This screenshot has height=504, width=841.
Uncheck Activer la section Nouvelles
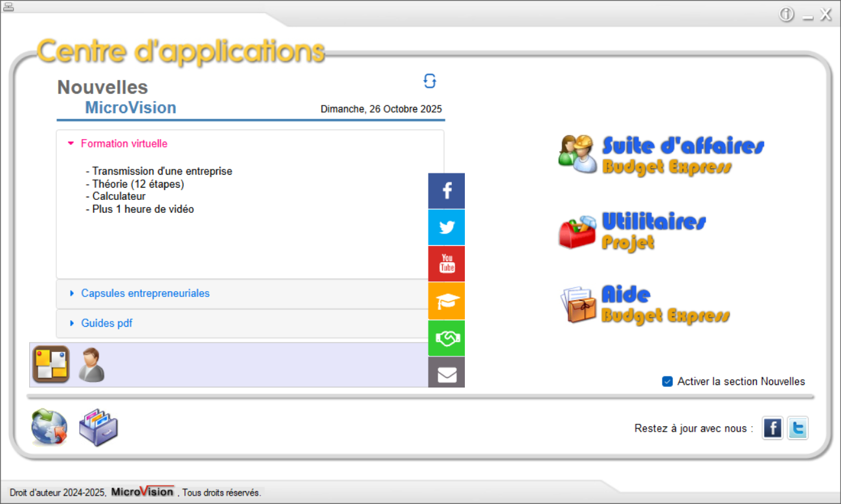[x=667, y=382]
